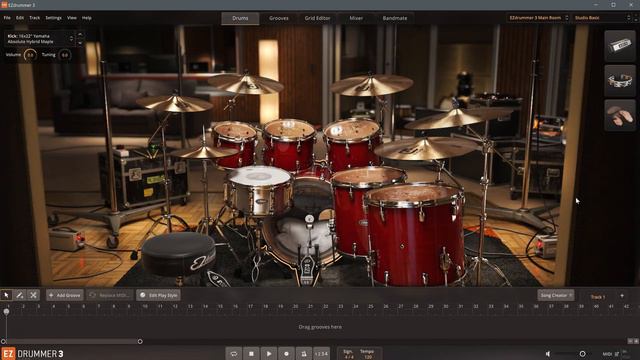Image resolution: width=640 pixels, height=360 pixels.
Task: Click the playhead marker at bar 1
Action: point(6,311)
